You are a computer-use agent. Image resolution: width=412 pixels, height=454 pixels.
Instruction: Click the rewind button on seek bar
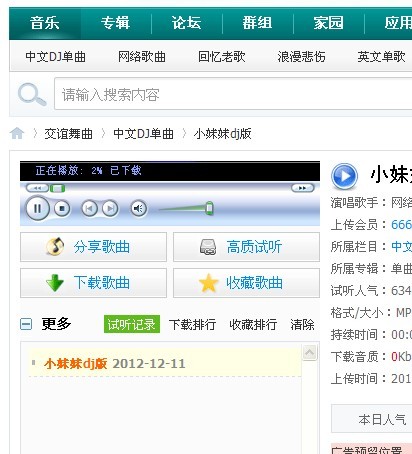pyautogui.click(x=37, y=188)
